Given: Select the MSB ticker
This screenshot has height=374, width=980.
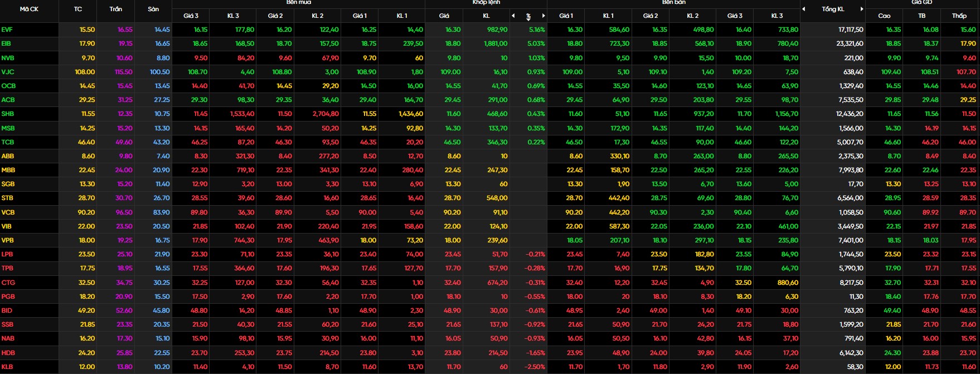Looking at the screenshot, I should click(8, 128).
